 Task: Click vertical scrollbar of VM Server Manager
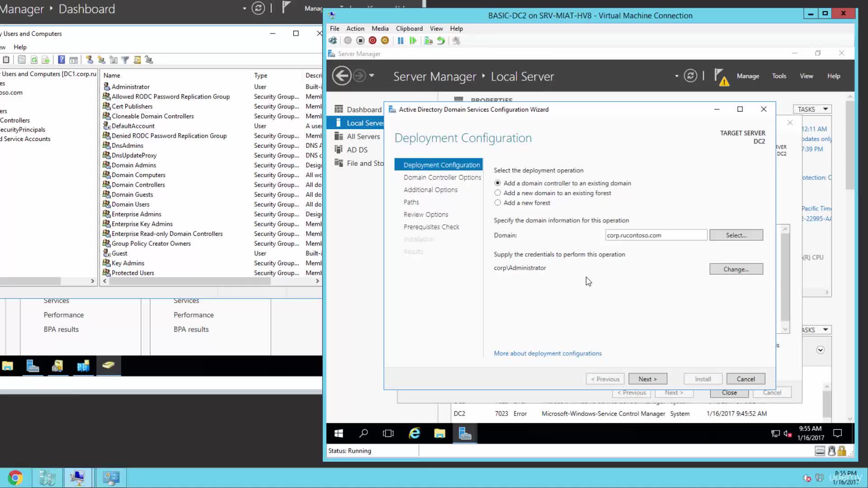(x=850, y=145)
